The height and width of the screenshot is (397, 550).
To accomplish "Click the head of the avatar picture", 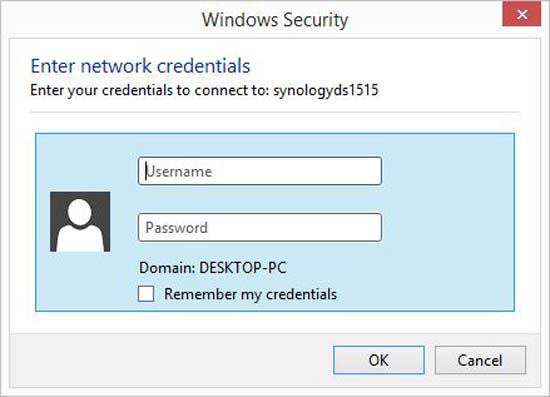I will pos(80,212).
